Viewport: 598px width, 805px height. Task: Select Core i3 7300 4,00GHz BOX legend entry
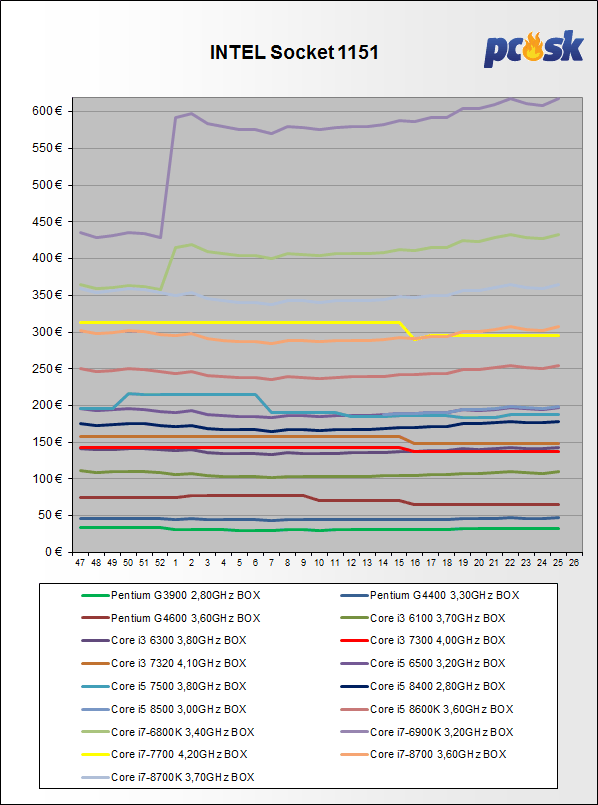click(x=422, y=640)
